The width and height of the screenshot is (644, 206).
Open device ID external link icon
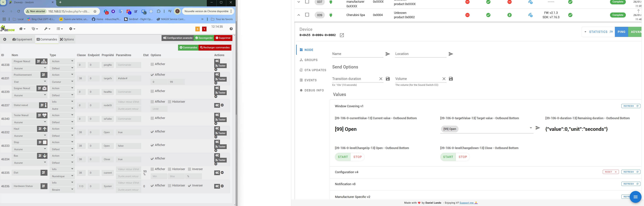(x=342, y=35)
